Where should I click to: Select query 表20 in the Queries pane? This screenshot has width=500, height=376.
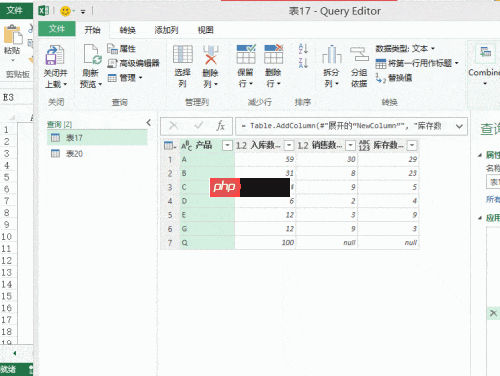pos(97,154)
